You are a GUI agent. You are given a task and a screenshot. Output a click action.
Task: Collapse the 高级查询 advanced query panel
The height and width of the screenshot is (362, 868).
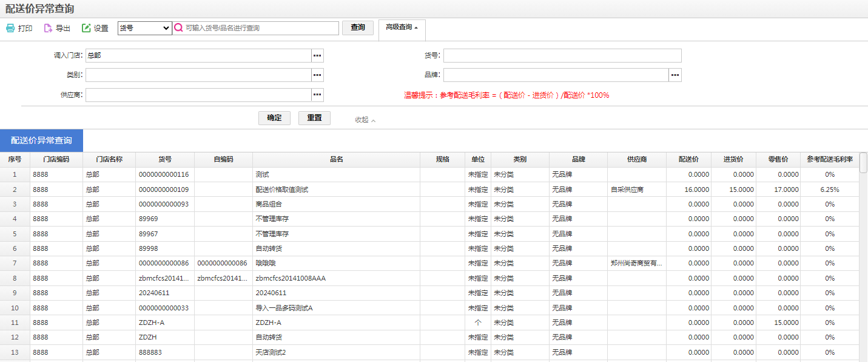click(x=402, y=27)
